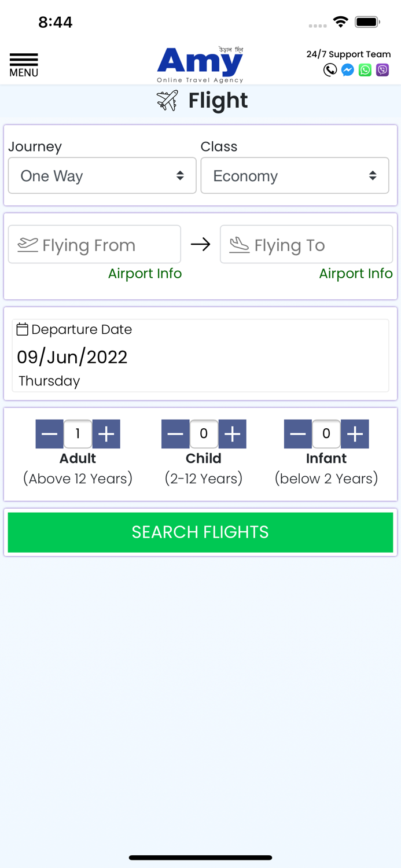Click the calendar icon beside Departure Date
The height and width of the screenshot is (868, 401).
point(23,329)
